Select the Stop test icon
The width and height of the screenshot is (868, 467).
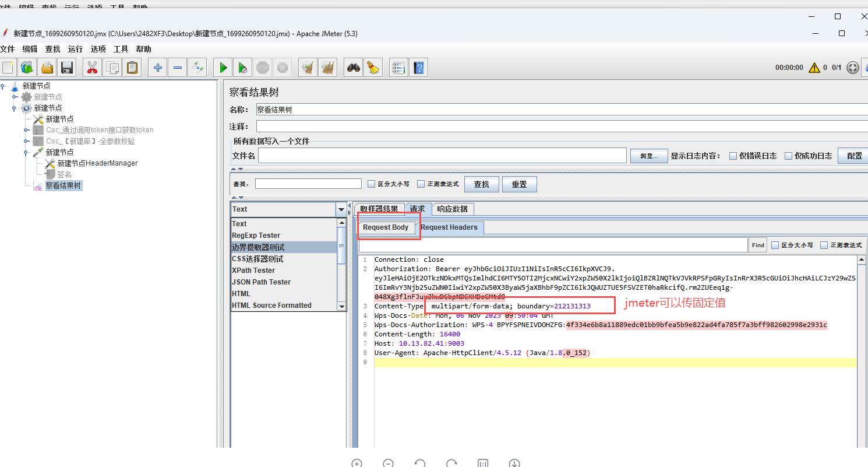click(x=263, y=67)
